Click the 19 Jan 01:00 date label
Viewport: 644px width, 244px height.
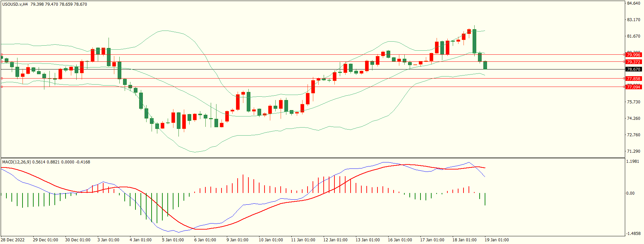(497, 240)
